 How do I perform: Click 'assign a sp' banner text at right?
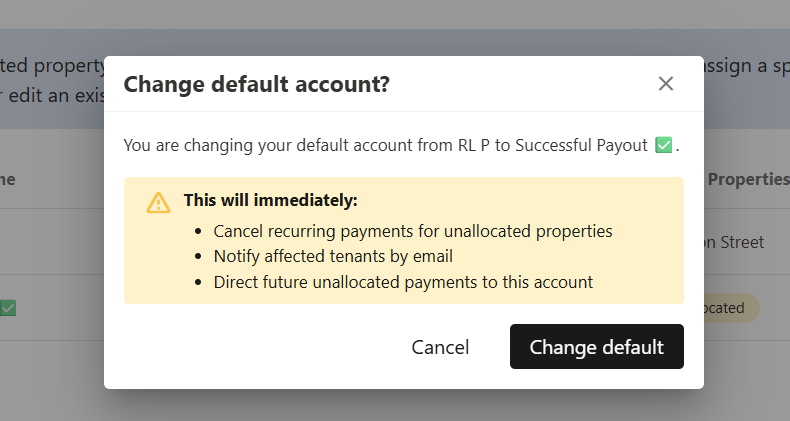(x=746, y=66)
